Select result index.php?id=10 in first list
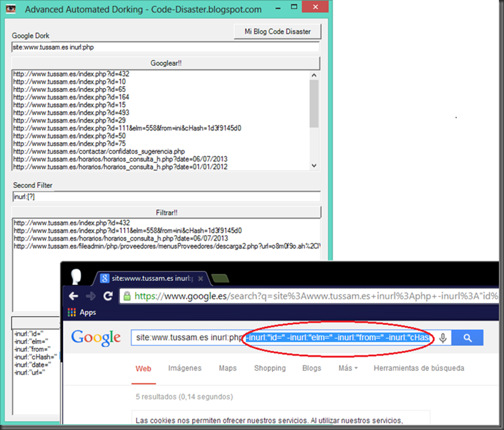 [69, 82]
